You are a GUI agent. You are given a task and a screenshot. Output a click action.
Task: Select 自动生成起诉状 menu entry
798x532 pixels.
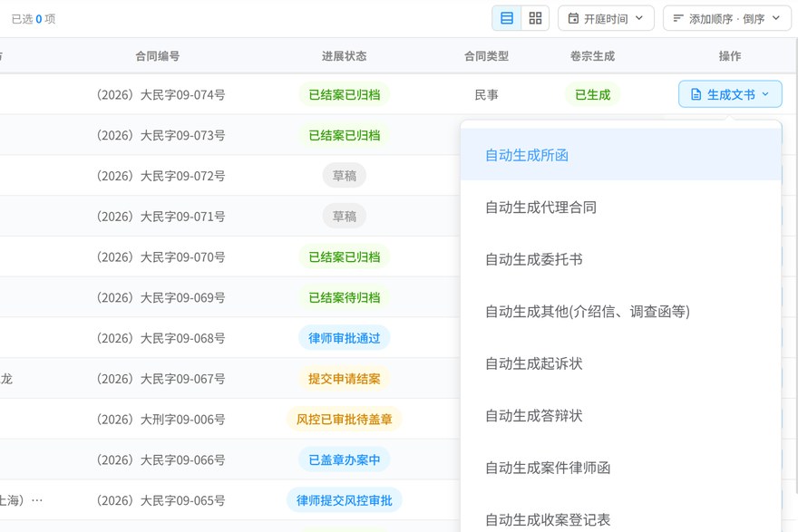click(620, 363)
